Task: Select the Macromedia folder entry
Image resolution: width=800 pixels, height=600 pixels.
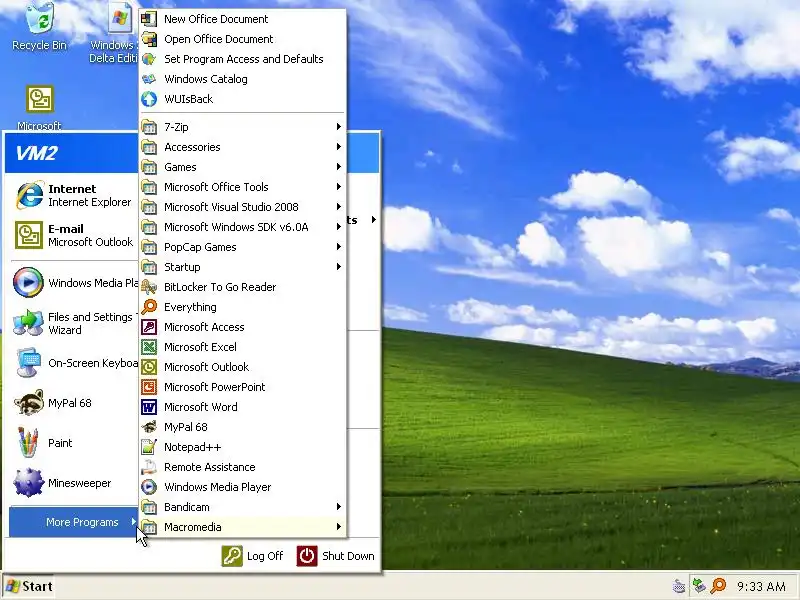Action: point(242,527)
